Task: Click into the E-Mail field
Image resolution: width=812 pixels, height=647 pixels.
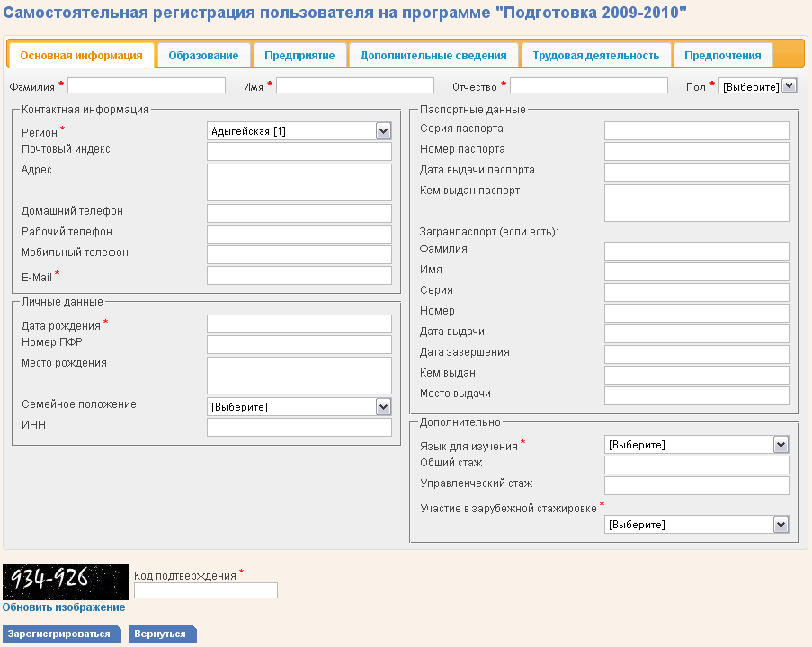Action: [x=299, y=275]
